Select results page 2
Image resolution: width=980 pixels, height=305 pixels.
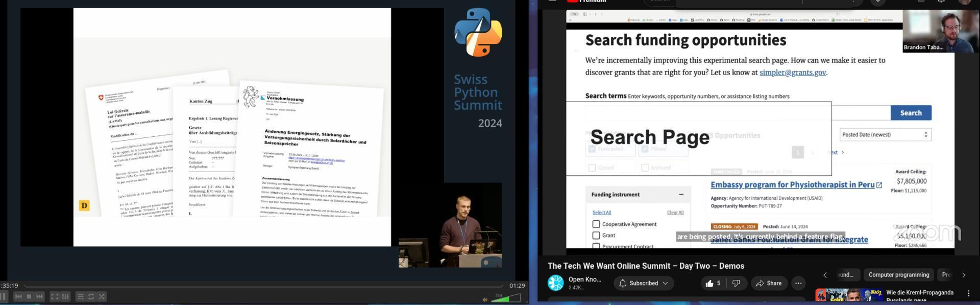point(813,152)
